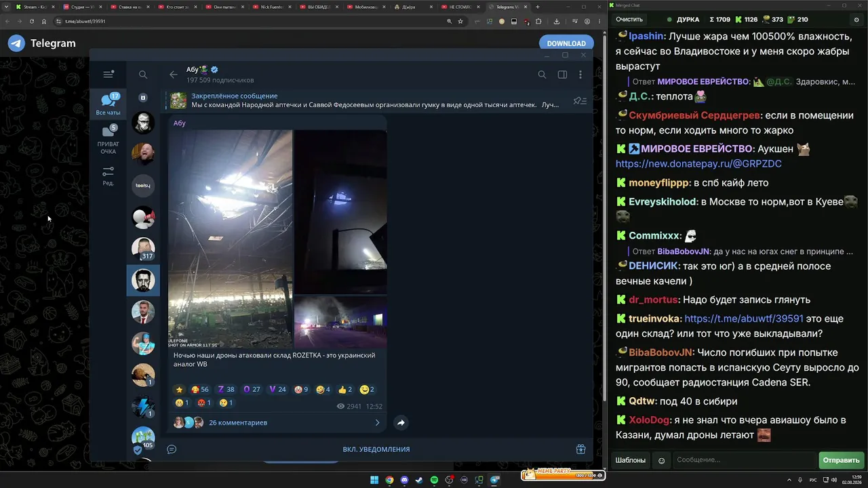
Task: Click the thumbs-up reaction with 2
Action: pos(345,390)
